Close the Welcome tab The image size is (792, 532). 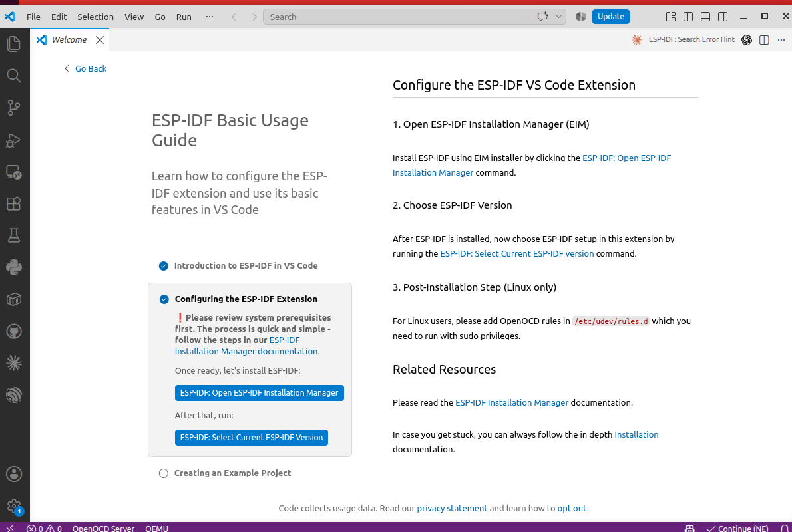coord(100,40)
